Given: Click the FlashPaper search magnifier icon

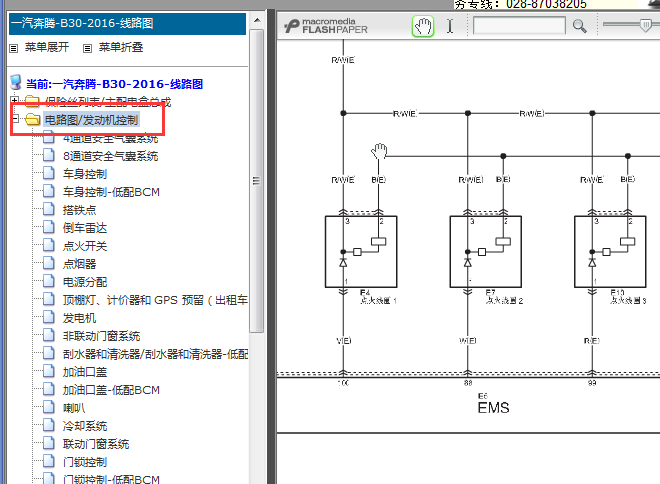Looking at the screenshot, I should [x=580, y=26].
